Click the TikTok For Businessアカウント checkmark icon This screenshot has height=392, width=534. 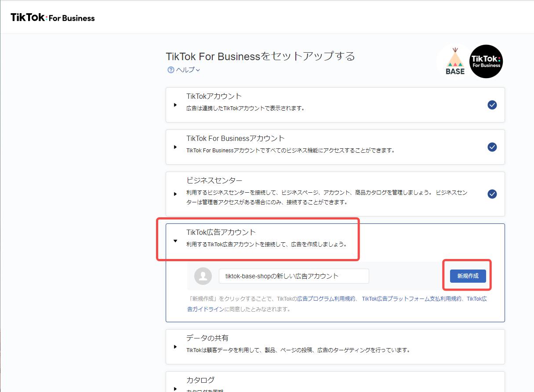[492, 147]
